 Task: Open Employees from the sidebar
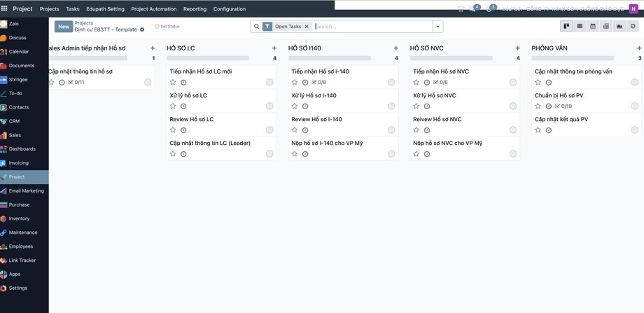24,246
